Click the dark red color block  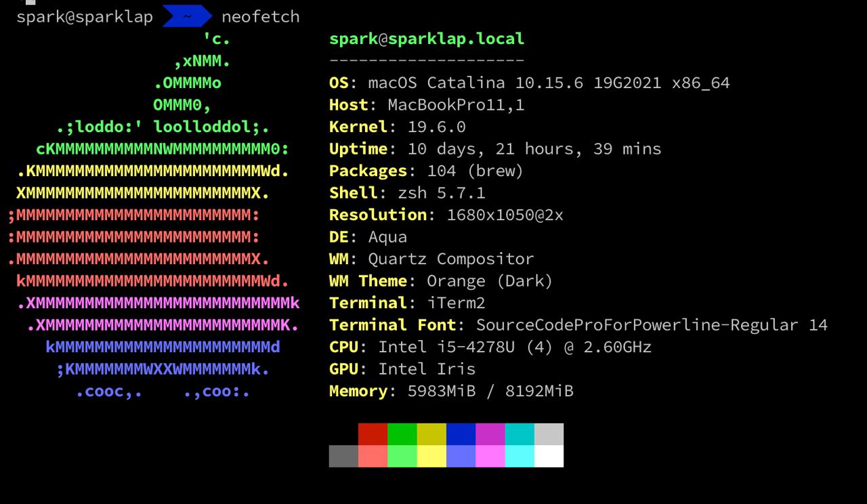pyautogui.click(x=373, y=434)
